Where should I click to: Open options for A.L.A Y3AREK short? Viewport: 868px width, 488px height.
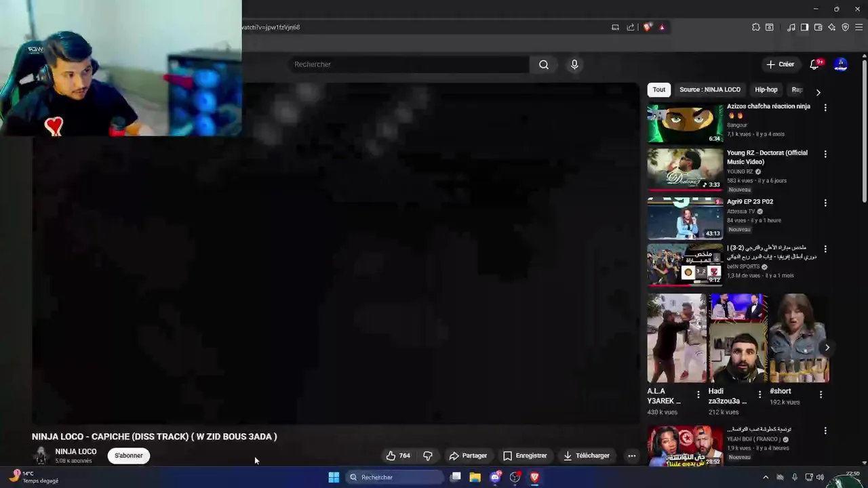(698, 394)
